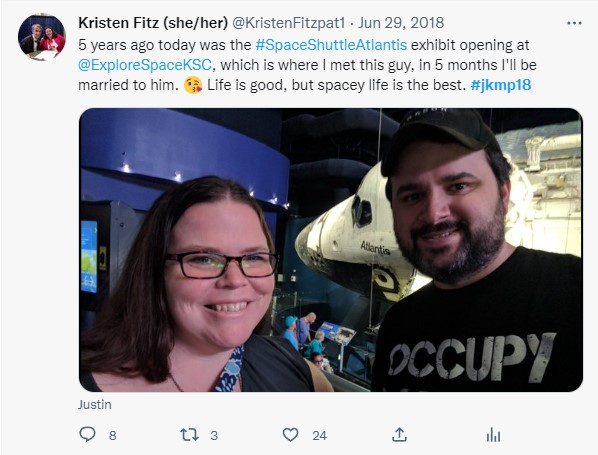Screen dimensions: 598x455
Task: Open the share upload icon
Action: pos(399,434)
